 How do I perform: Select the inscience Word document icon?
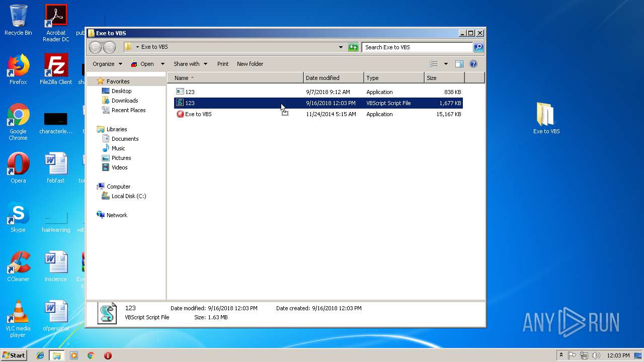(x=56, y=266)
